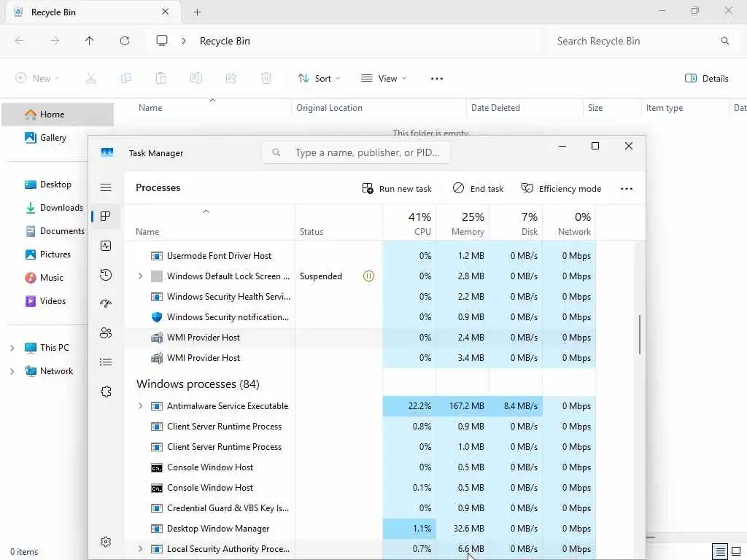Click the Share icon in Explorer toolbar
747x560 pixels.
[231, 79]
